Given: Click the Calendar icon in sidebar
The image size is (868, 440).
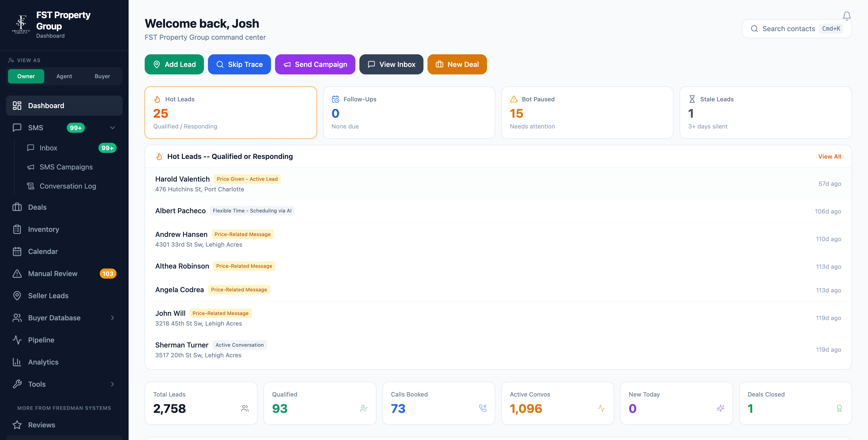Looking at the screenshot, I should [x=17, y=251].
